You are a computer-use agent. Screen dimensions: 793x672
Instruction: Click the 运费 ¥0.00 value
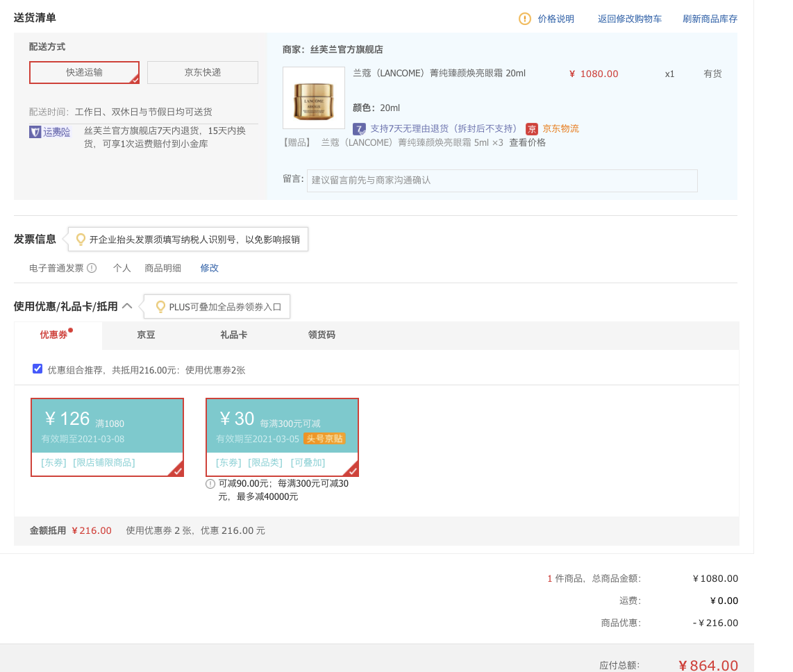click(x=724, y=600)
